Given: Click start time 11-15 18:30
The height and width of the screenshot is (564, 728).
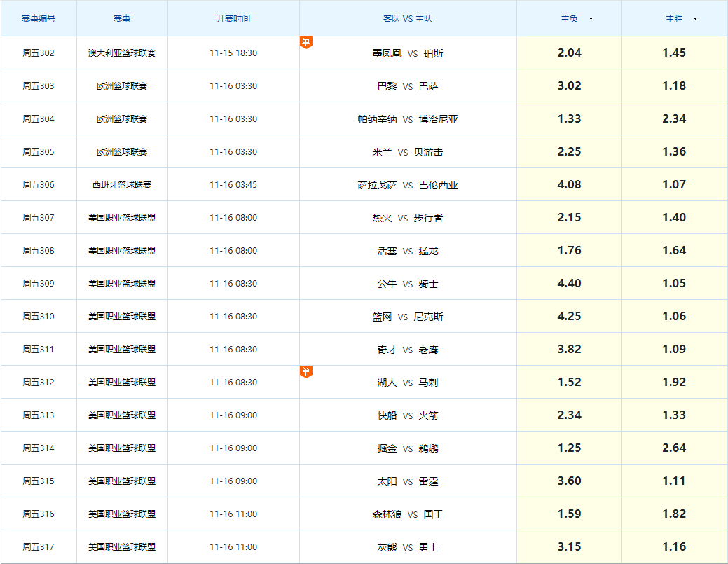Looking at the screenshot, I should click(x=233, y=53).
